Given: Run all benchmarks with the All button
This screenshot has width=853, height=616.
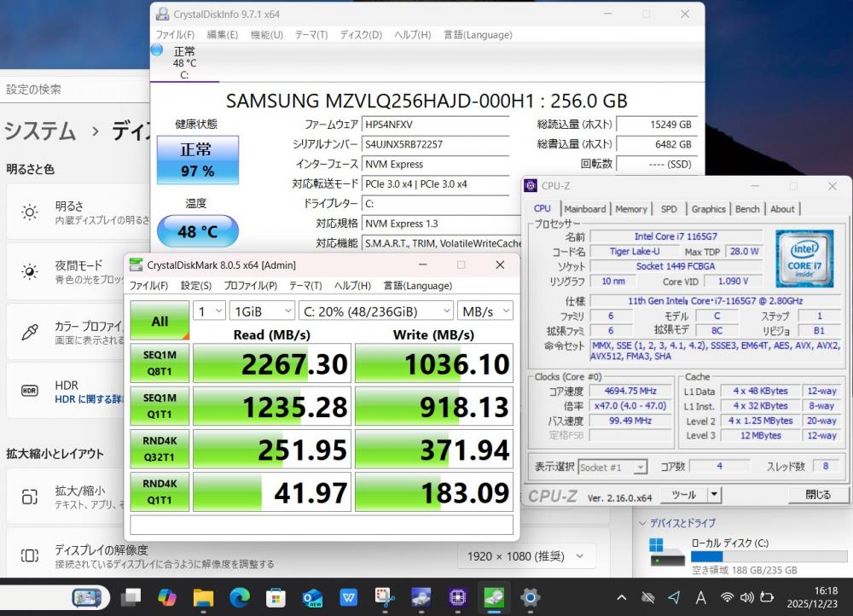Looking at the screenshot, I should coord(160,321).
